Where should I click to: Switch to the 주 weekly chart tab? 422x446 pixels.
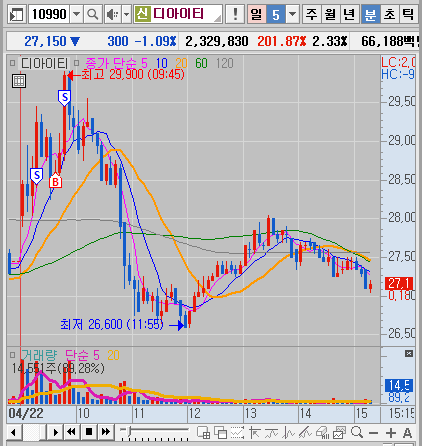[311, 14]
